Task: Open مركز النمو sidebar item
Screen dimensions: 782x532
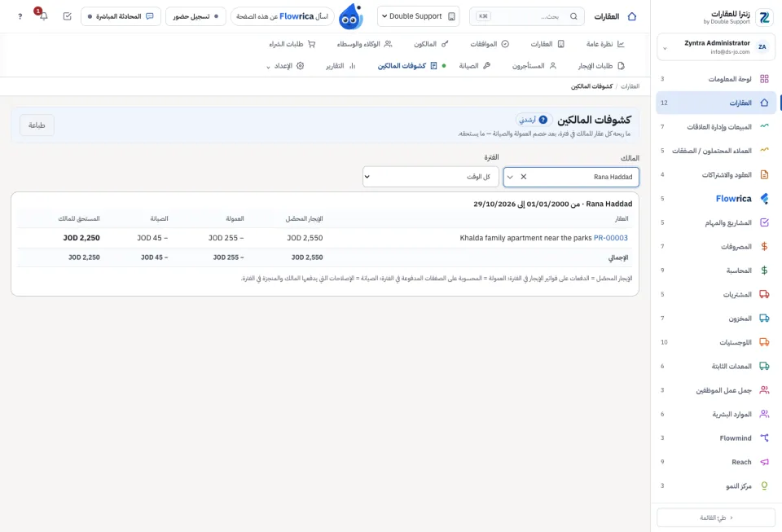Action: pos(716,486)
